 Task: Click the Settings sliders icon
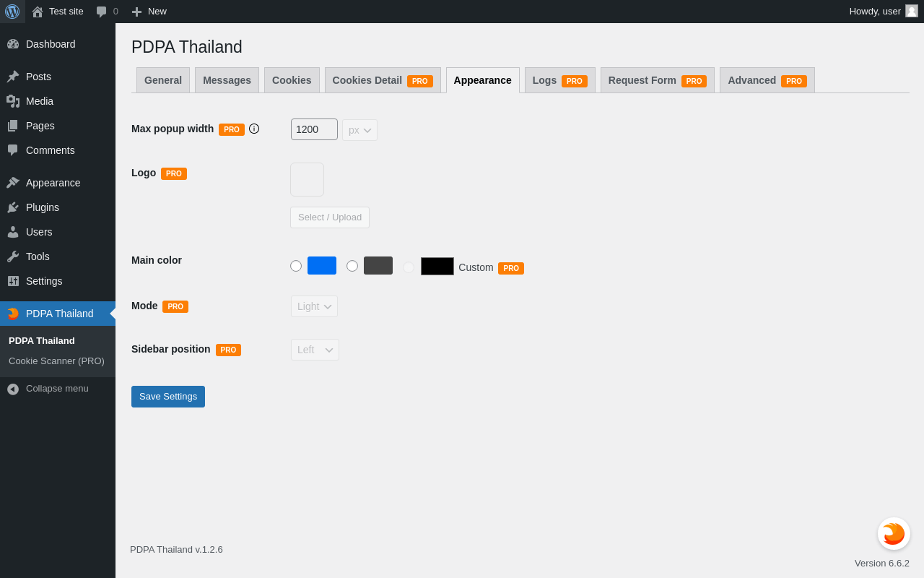click(13, 281)
